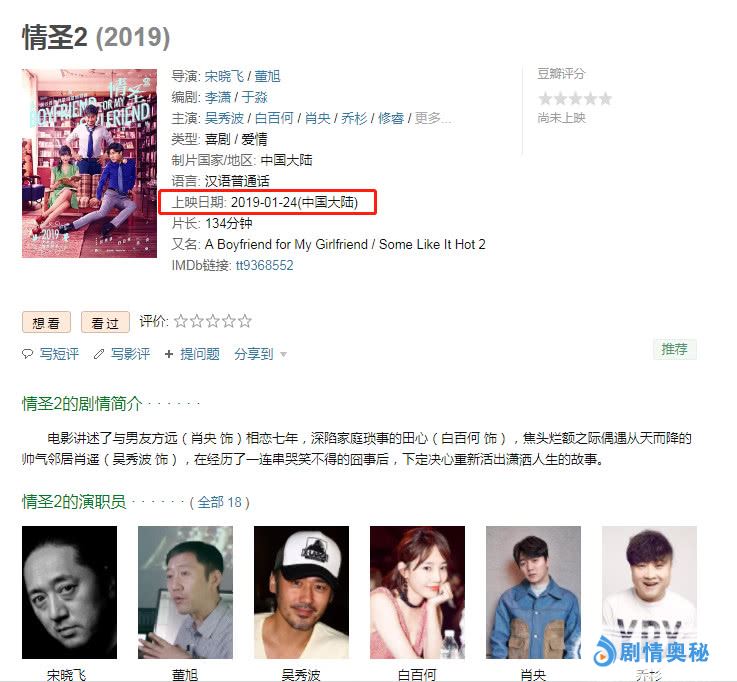Open screenwriter 李潇 link

[x=218, y=97]
